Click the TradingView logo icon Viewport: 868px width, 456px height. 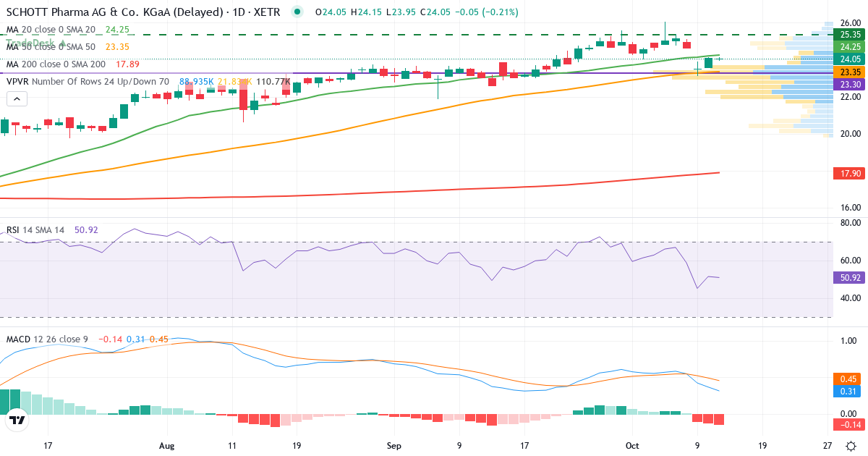click(17, 419)
